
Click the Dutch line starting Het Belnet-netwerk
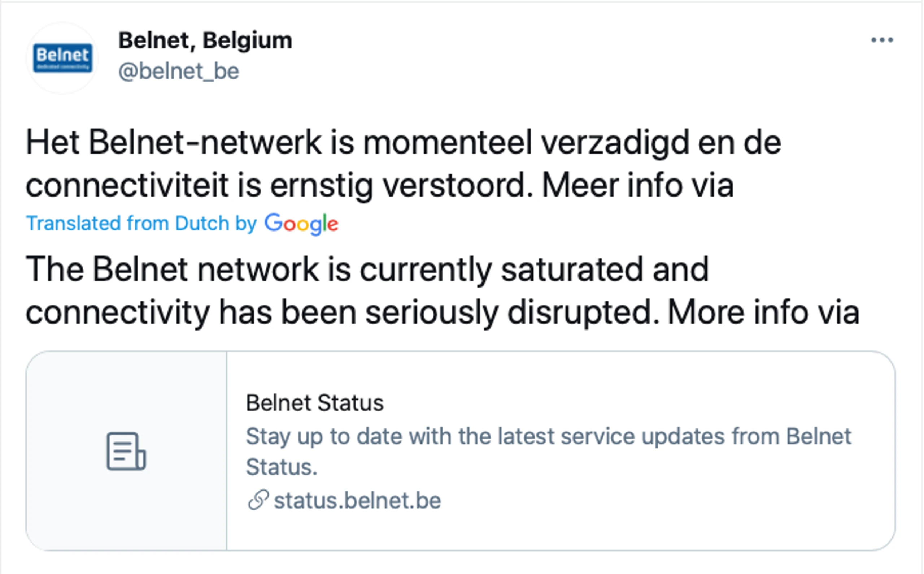tap(404, 143)
